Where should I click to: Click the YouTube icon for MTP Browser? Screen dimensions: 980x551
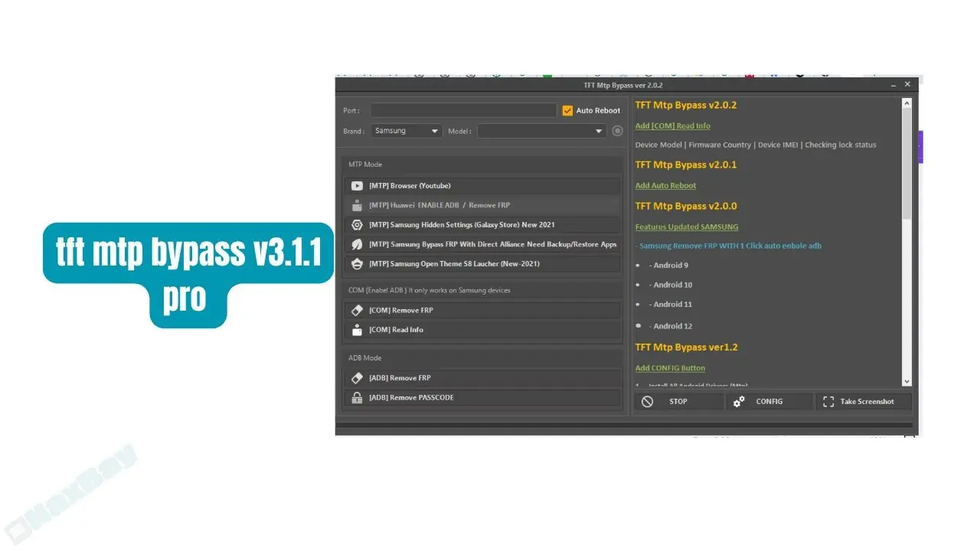coord(357,186)
